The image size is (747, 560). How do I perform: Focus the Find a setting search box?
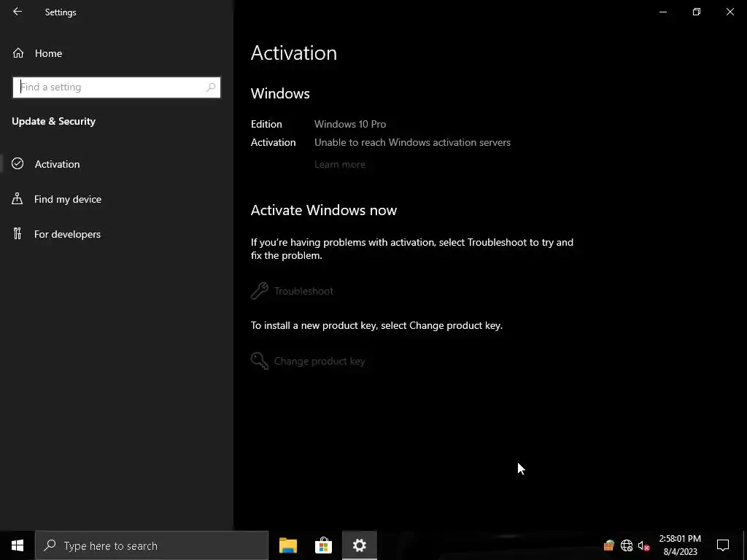pyautogui.click(x=117, y=87)
